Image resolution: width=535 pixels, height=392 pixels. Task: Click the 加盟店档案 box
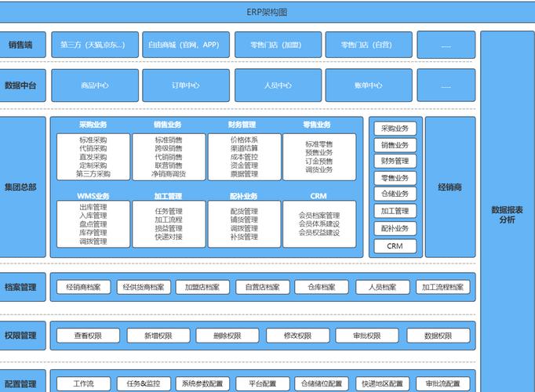pos(202,287)
